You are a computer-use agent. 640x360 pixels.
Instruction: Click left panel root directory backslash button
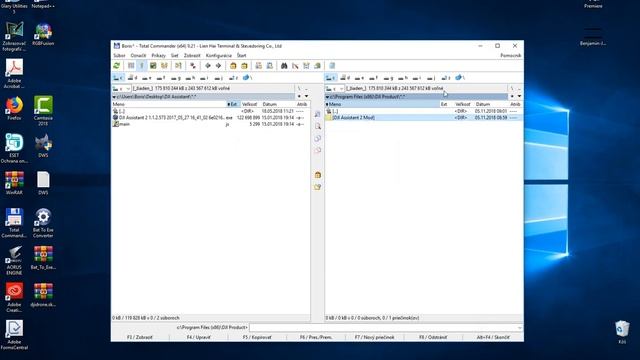pyautogui.click(x=299, y=89)
